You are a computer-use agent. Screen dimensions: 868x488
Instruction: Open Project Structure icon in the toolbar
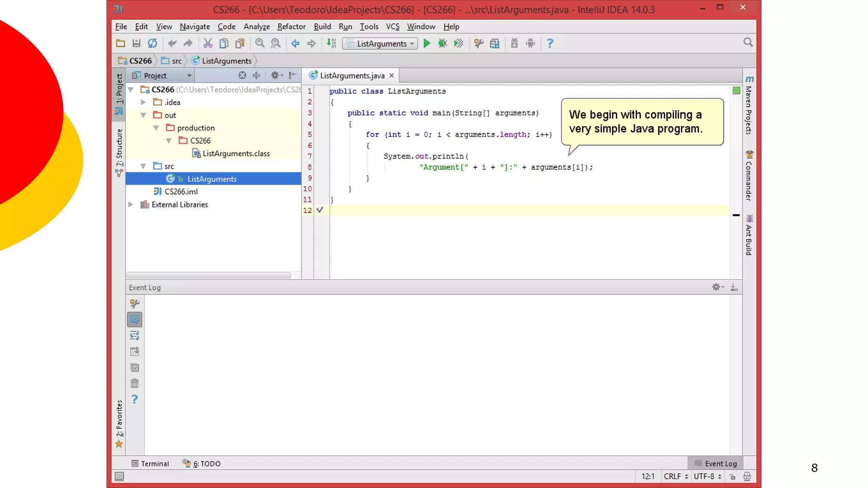495,43
